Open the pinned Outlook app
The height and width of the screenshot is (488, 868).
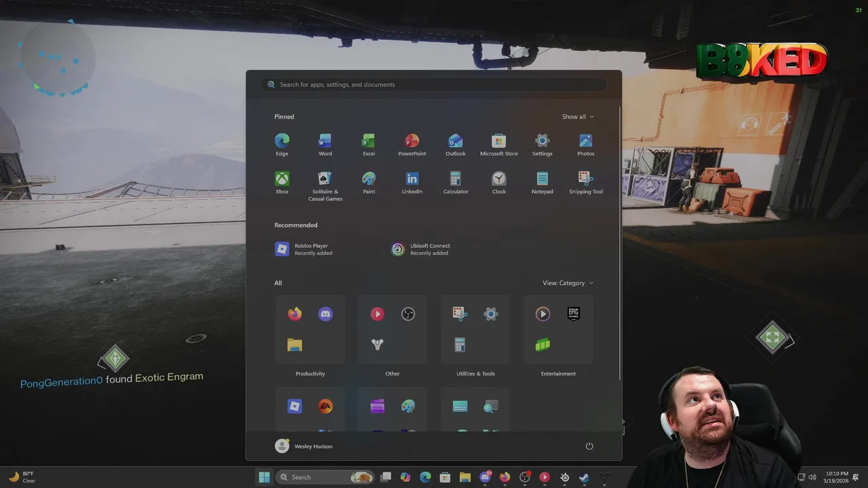(x=456, y=144)
